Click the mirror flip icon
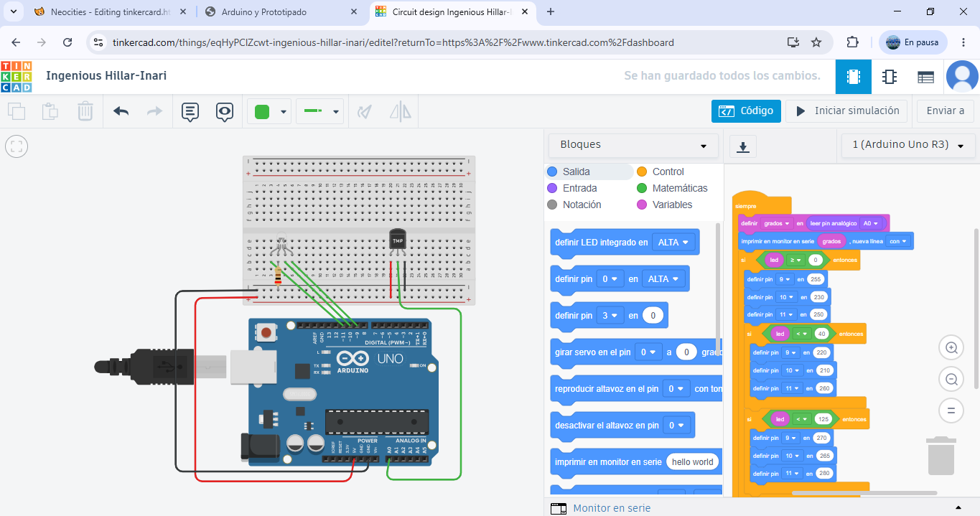Image resolution: width=980 pixels, height=516 pixels. [x=400, y=111]
